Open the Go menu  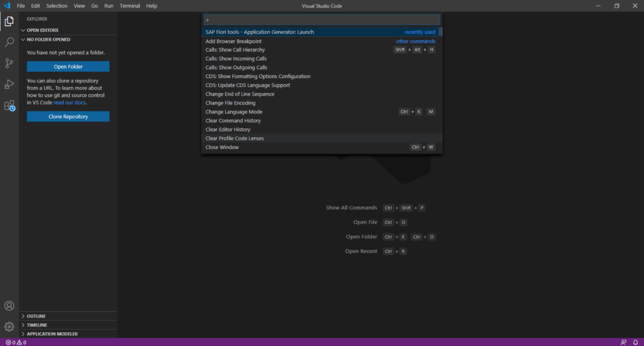(x=94, y=6)
